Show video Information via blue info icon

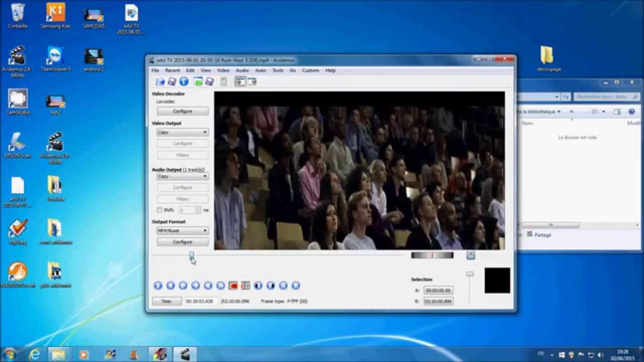(184, 81)
